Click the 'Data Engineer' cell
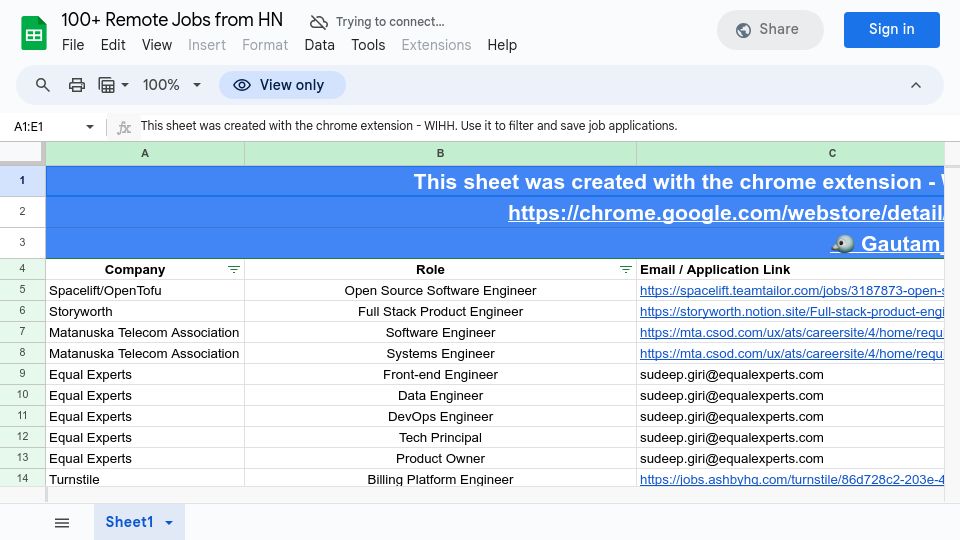The height and width of the screenshot is (540, 960). click(440, 395)
